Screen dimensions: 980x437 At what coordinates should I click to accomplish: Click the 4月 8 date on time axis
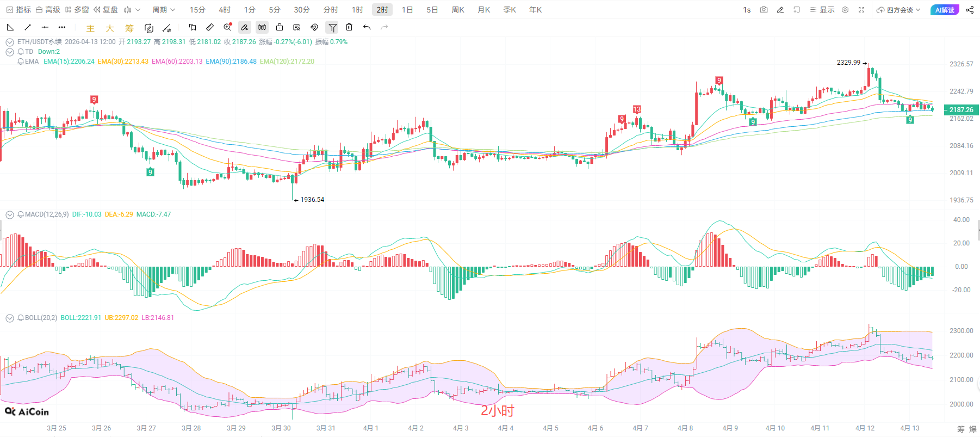pos(685,428)
